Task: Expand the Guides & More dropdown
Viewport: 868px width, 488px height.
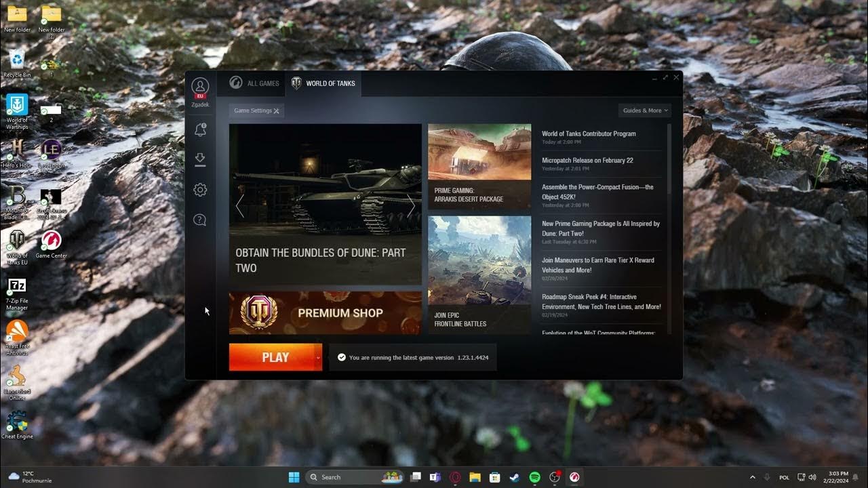Action: (644, 110)
